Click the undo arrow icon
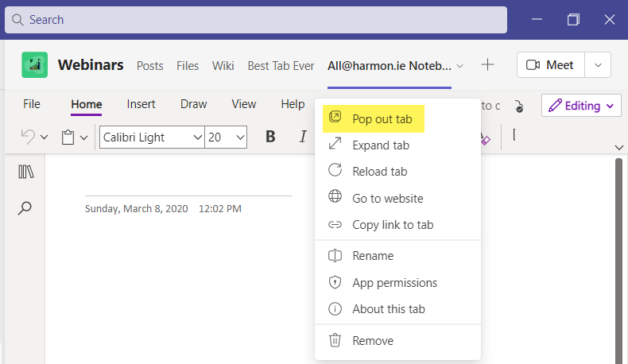Image resolution: width=628 pixels, height=364 pixels. click(28, 137)
